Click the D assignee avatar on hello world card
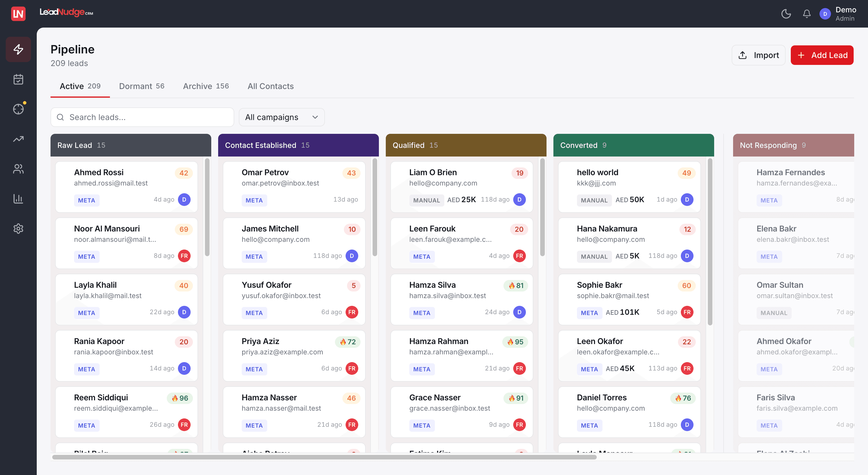Screen dimensions: 868x475 click(x=687, y=200)
